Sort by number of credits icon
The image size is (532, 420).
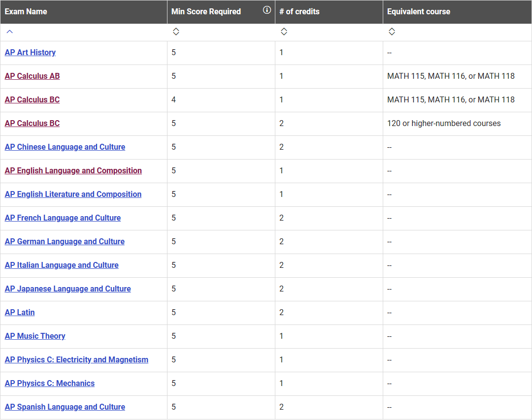(284, 32)
